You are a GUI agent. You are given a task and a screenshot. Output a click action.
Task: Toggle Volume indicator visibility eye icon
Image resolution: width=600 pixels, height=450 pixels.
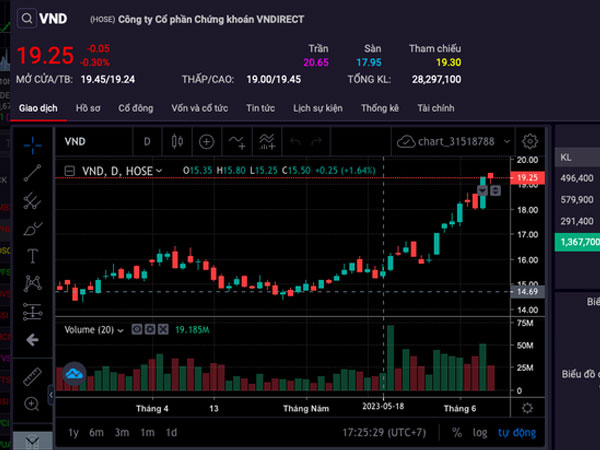pos(137,329)
